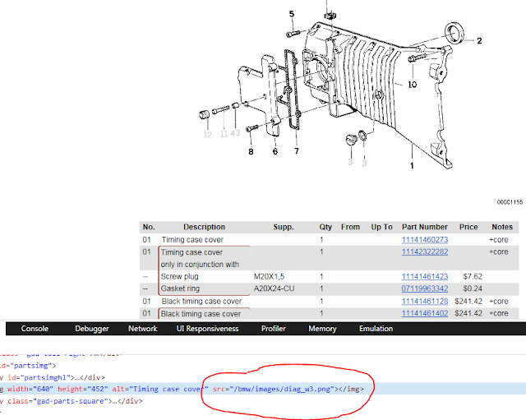Open part number 11142322282 link
This screenshot has width=526, height=420.
pyautogui.click(x=425, y=252)
